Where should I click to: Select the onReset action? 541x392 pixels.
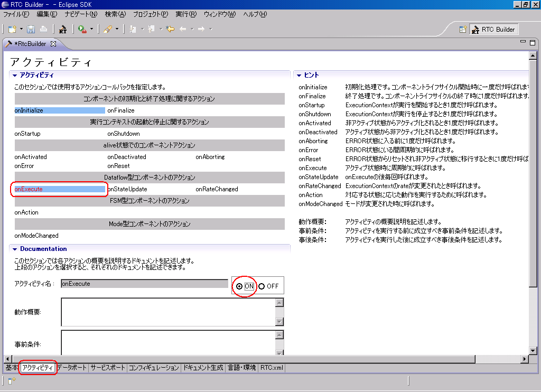(118, 166)
